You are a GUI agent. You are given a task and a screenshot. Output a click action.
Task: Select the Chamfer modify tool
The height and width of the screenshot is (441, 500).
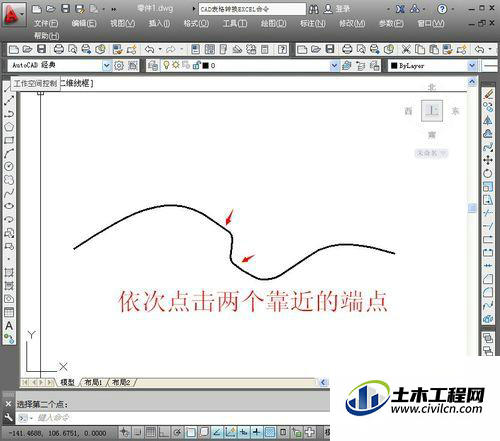click(x=488, y=279)
